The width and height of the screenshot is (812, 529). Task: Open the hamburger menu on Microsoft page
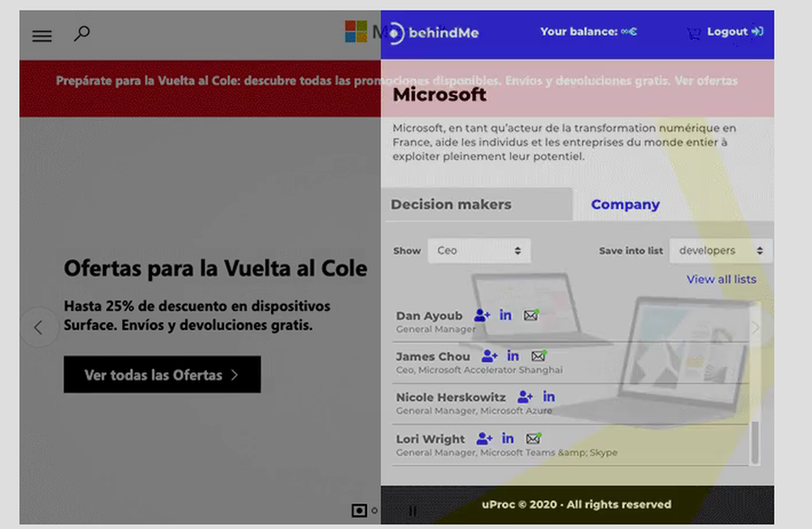(42, 36)
